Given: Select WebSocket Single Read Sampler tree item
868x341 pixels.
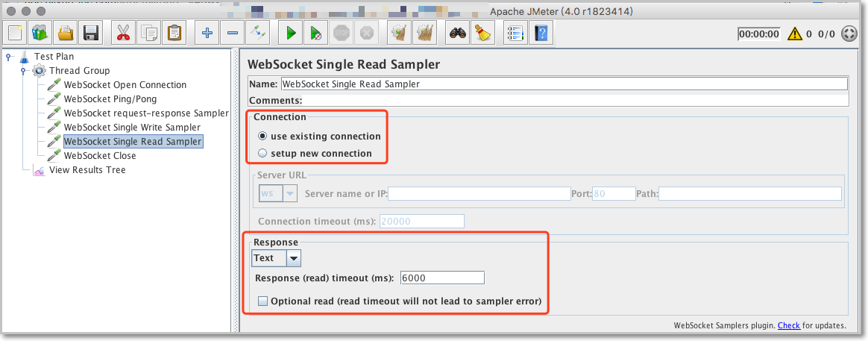Looking at the screenshot, I should click(133, 141).
